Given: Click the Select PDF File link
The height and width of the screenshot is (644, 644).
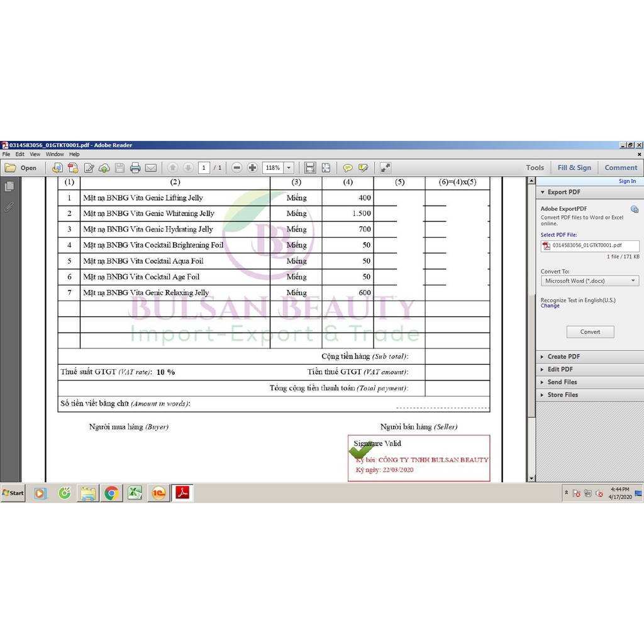Looking at the screenshot, I should (x=558, y=235).
